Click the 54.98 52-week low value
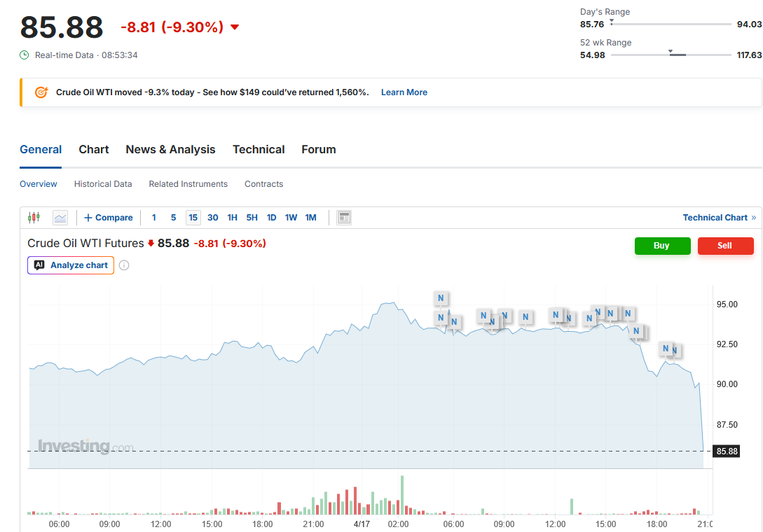763x532 pixels. 592,55
